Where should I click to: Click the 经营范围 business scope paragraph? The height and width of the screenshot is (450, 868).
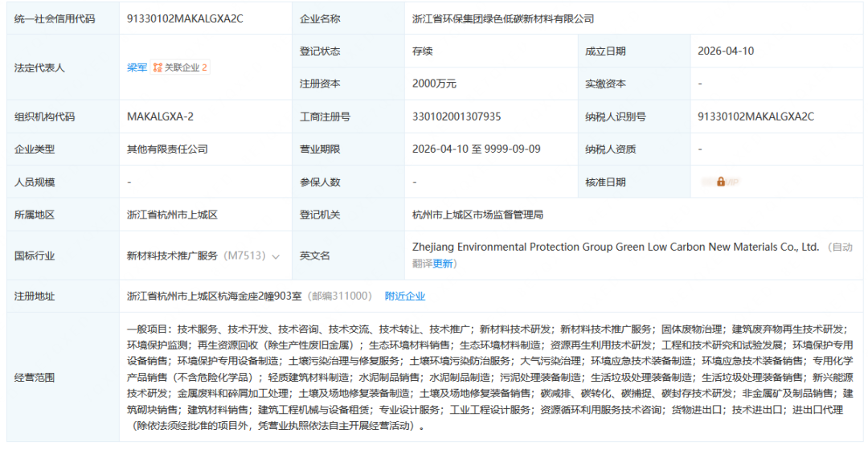click(x=490, y=377)
